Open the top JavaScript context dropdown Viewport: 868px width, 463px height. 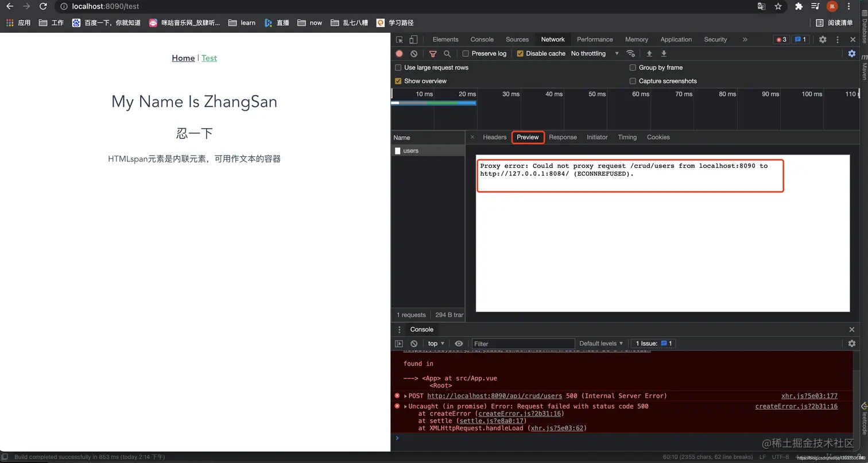[x=436, y=344]
